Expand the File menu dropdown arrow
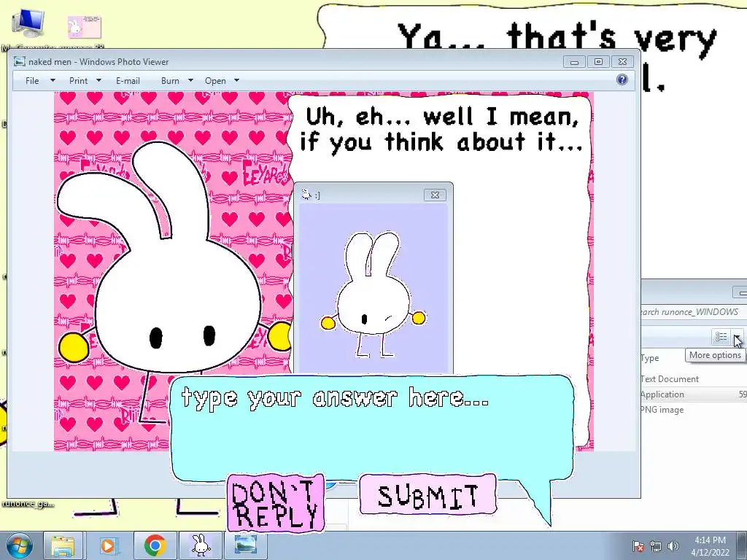This screenshot has width=747, height=560. click(53, 80)
